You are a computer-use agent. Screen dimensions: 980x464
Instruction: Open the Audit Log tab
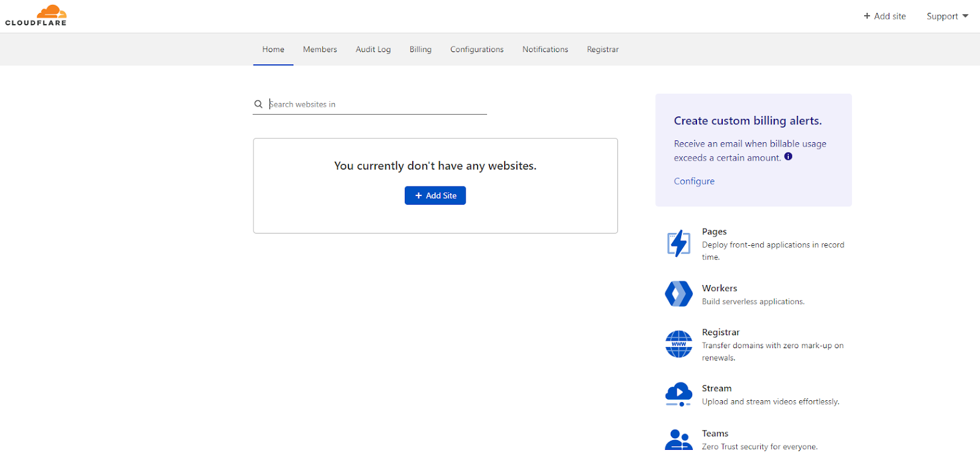pyautogui.click(x=373, y=49)
